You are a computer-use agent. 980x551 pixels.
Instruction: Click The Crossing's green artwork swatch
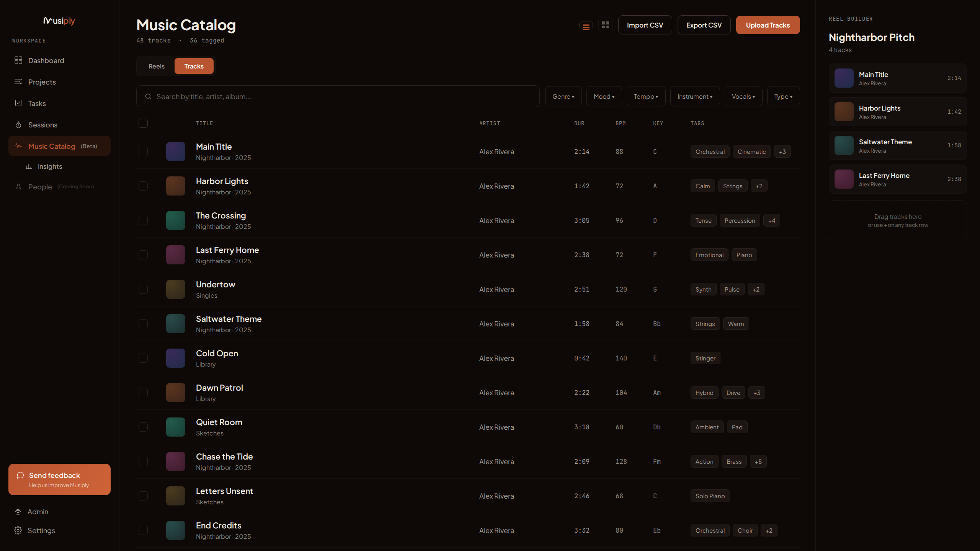click(x=176, y=220)
